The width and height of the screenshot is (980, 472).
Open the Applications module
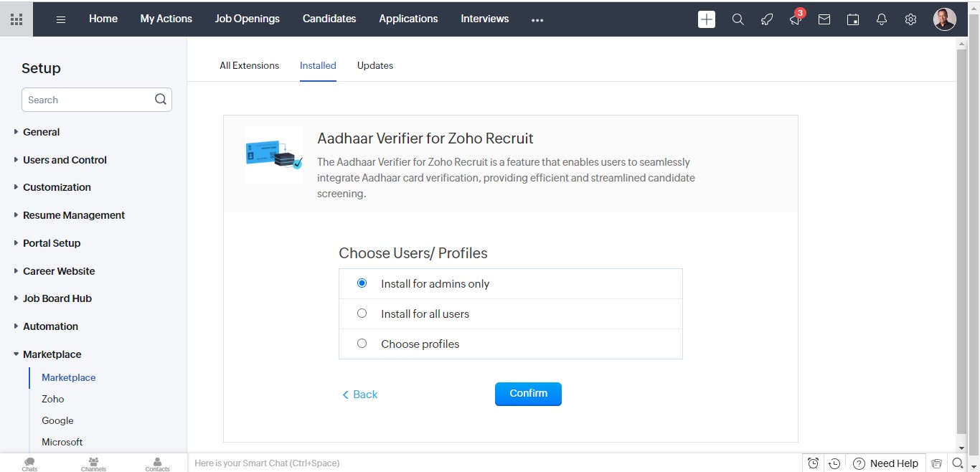pos(408,19)
